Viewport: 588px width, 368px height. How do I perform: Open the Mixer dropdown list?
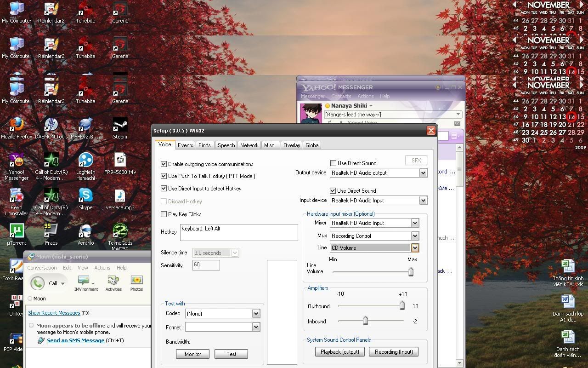click(x=415, y=223)
